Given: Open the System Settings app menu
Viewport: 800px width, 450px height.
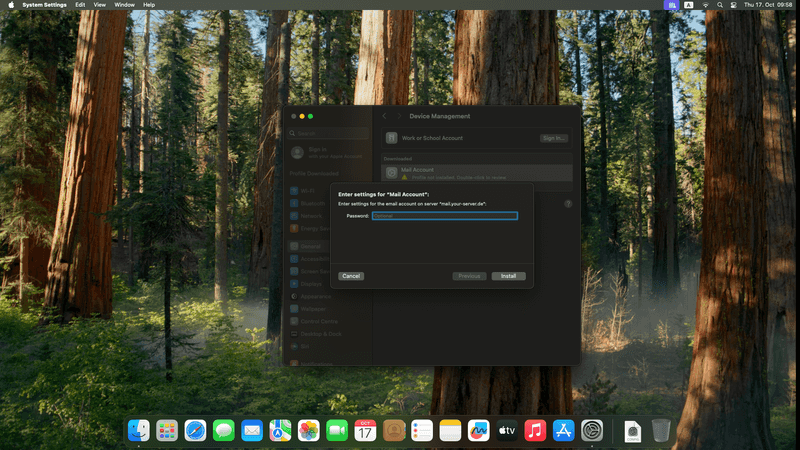Looking at the screenshot, I should click(x=45, y=5).
